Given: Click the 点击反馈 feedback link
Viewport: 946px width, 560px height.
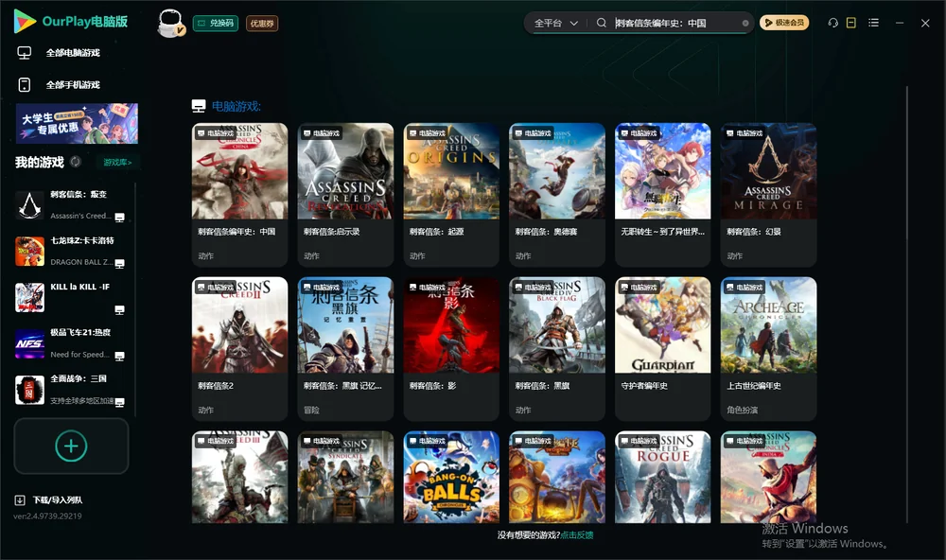Looking at the screenshot, I should point(577,534).
